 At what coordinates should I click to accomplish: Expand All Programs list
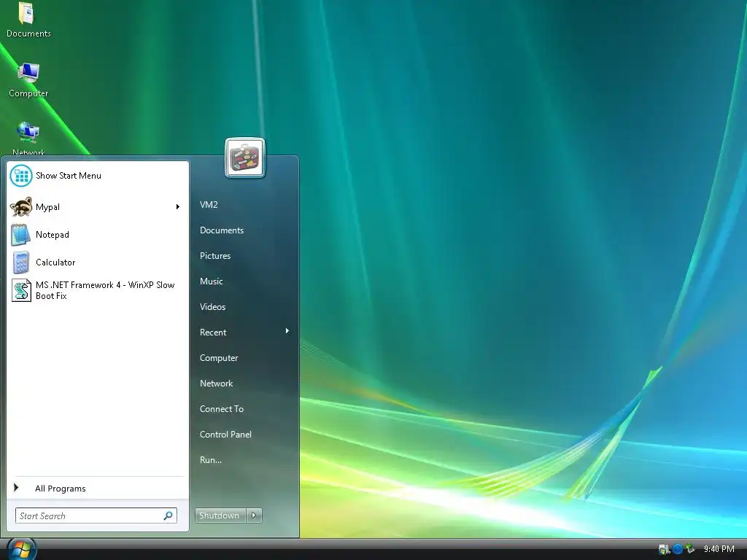[x=98, y=489]
